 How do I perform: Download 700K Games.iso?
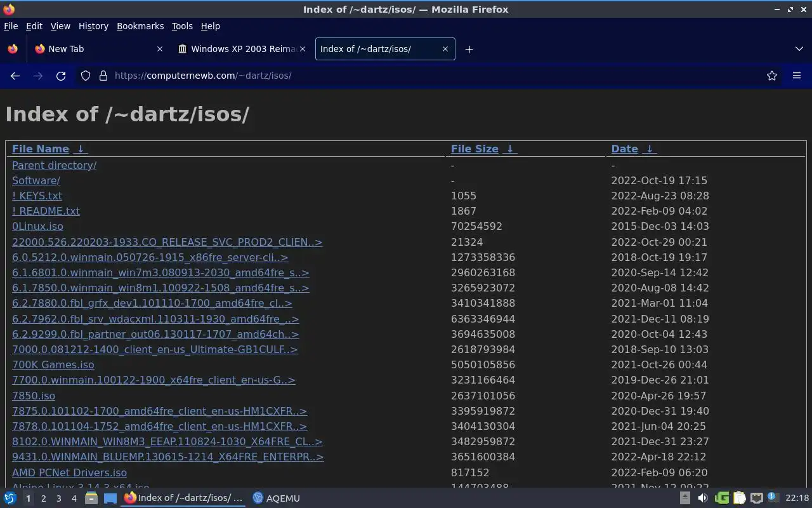click(x=53, y=364)
